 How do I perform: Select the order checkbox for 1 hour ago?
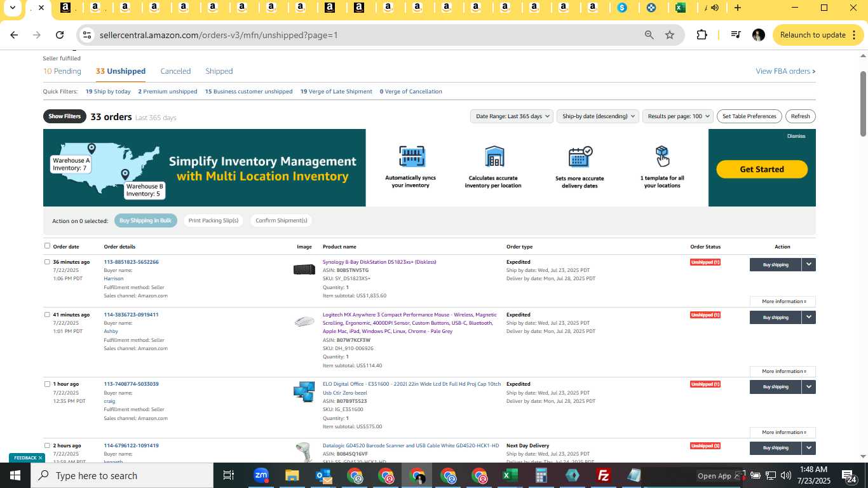tap(47, 384)
